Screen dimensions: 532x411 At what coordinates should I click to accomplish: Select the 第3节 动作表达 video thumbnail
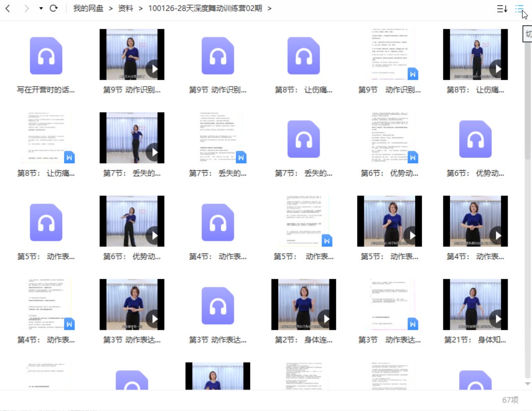click(132, 305)
